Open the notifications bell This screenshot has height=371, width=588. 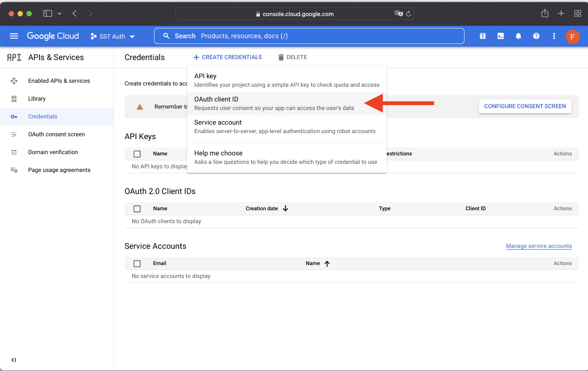click(x=518, y=36)
